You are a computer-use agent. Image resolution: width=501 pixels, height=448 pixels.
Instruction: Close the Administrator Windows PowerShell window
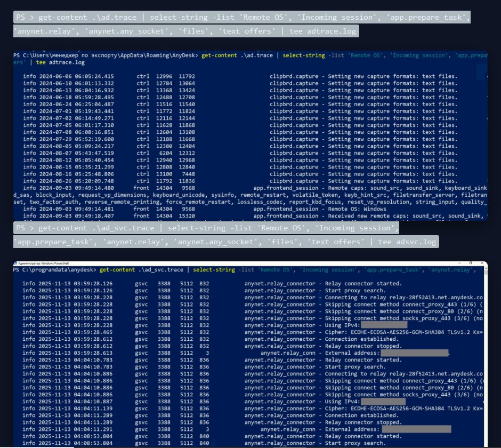pos(482,263)
